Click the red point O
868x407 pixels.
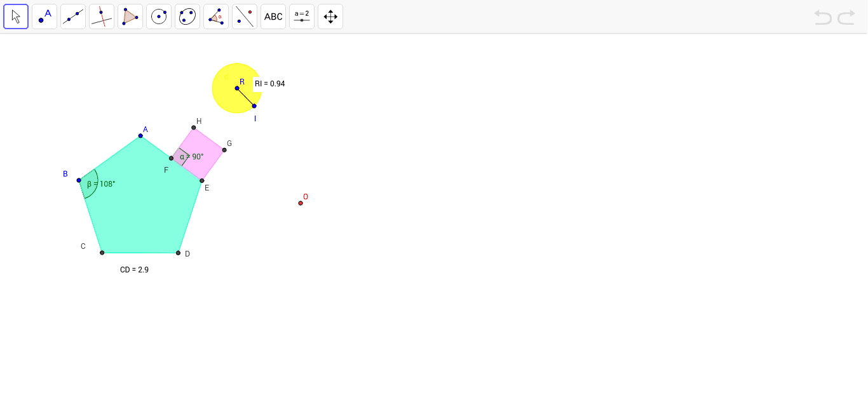[301, 203]
